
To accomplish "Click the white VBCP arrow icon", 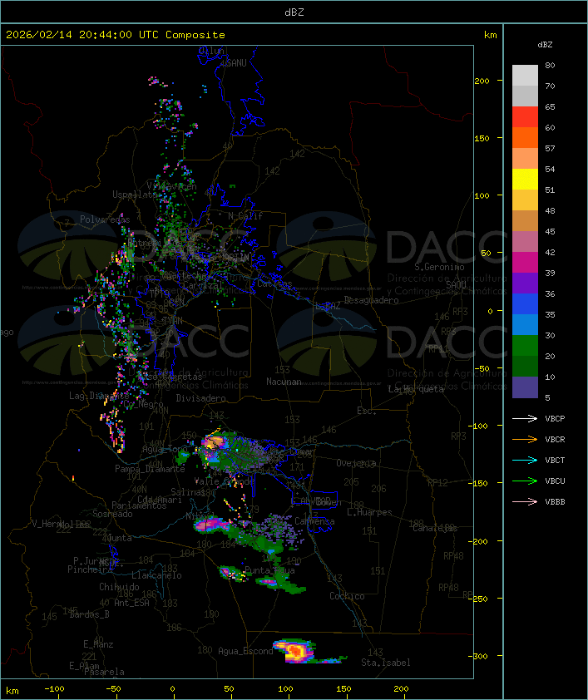I will tap(525, 418).
